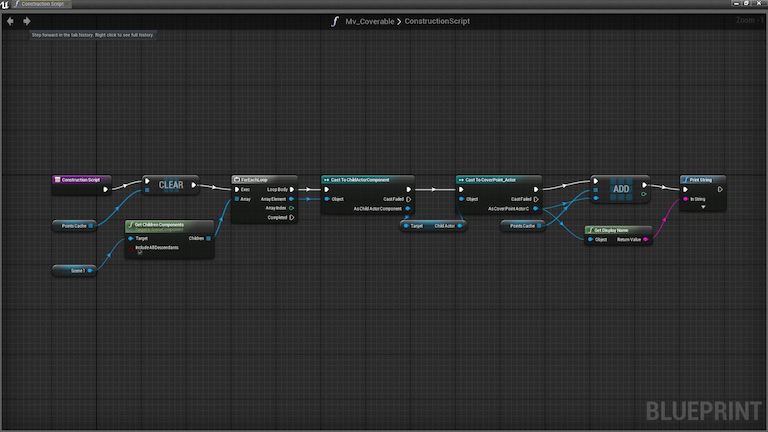Select the Cast To CoverPoint_Actor node header
The width and height of the screenshot is (768, 432).
(499, 180)
